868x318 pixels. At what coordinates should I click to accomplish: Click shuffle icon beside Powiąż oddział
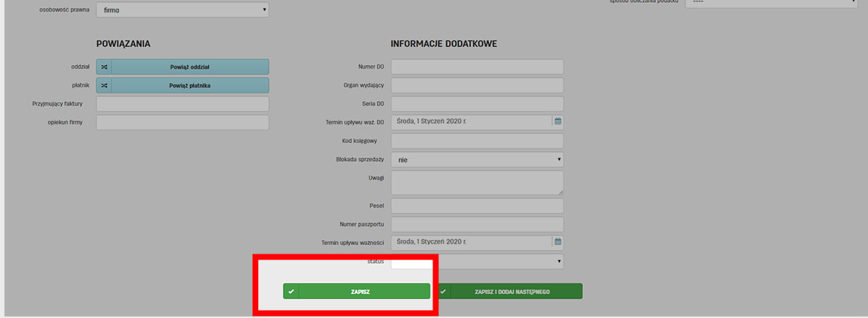point(104,66)
